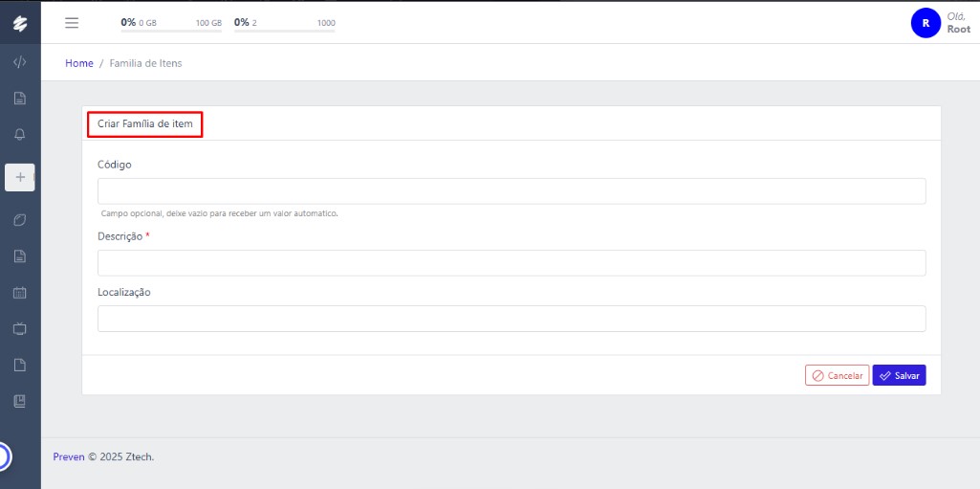Click the storage usage bar showing 100 GB
Viewport: 980px width, 489px height.
[170, 31]
